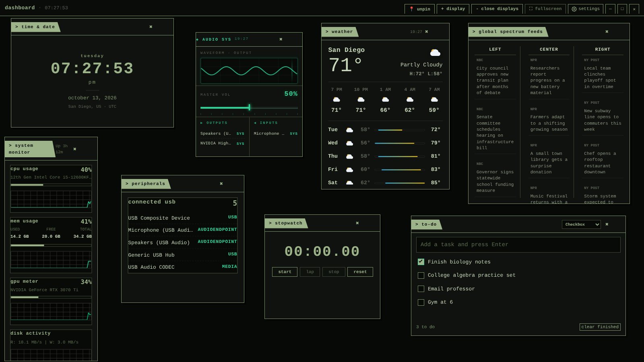Enter fullscreen mode
The image size is (644, 362).
[545, 9]
